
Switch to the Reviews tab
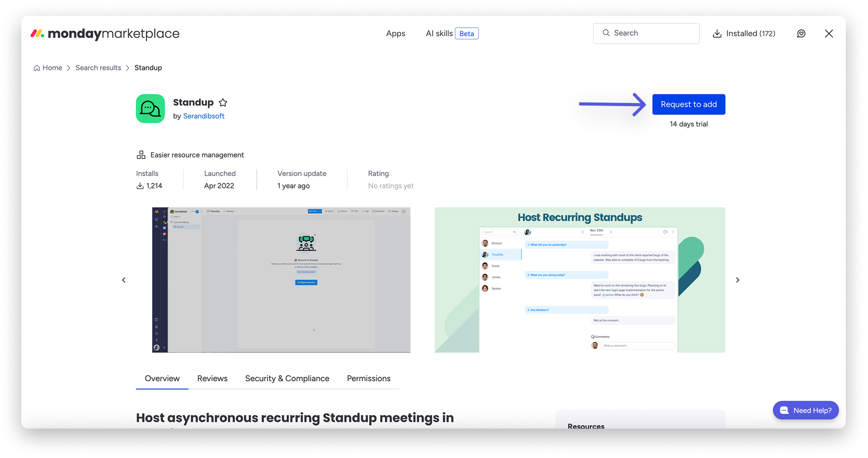(212, 379)
